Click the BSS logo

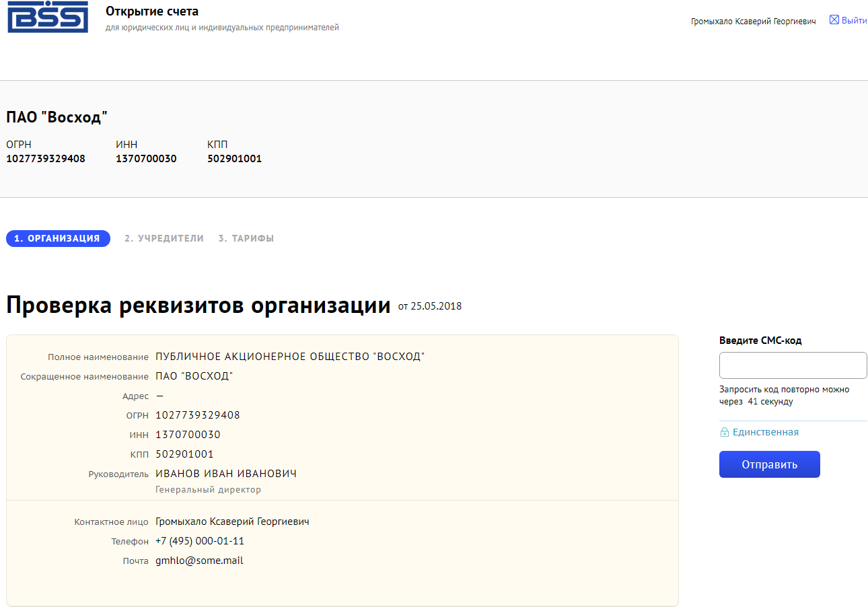(x=47, y=16)
